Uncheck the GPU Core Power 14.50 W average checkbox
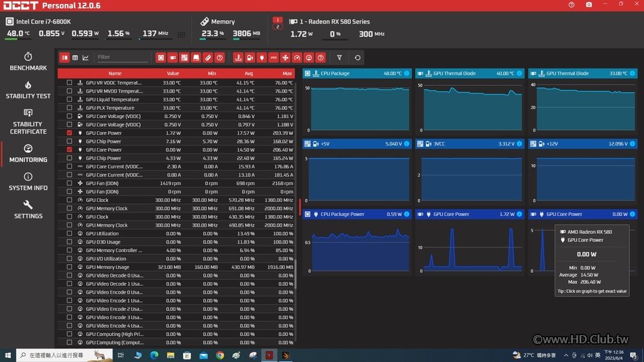Image resolution: width=644 pixels, height=362 pixels. [x=69, y=149]
